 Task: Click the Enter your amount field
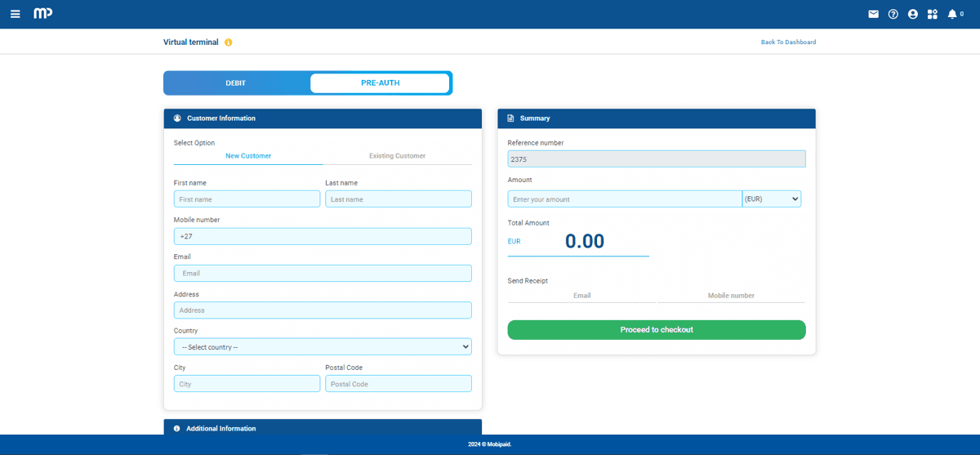click(624, 199)
